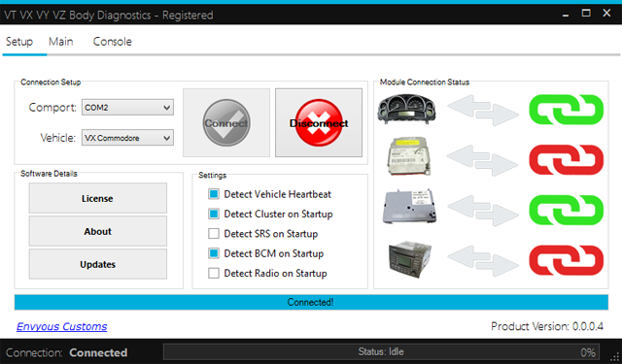
Task: Enable Detect SRS on Startup
Action: pyautogui.click(x=214, y=234)
